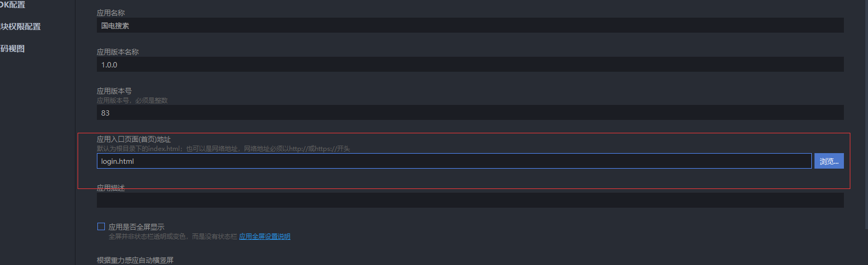Enable the 应用是否全屏显示 checkbox
The width and height of the screenshot is (868, 265).
tap(101, 226)
